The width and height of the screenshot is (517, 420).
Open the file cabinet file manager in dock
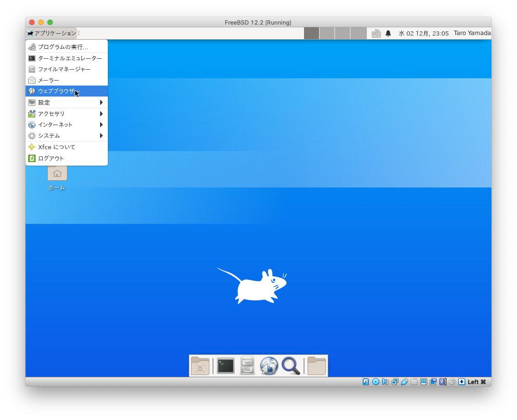click(247, 366)
